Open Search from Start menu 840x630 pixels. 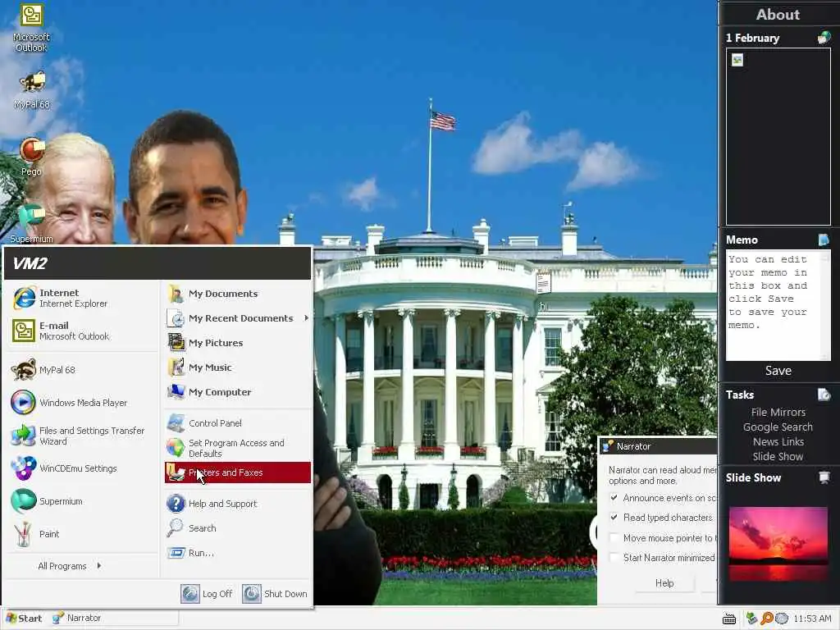click(237, 528)
